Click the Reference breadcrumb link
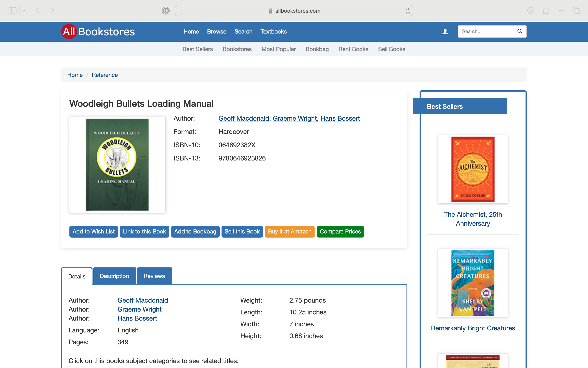Screen dimensions: 588x368 click(x=105, y=75)
